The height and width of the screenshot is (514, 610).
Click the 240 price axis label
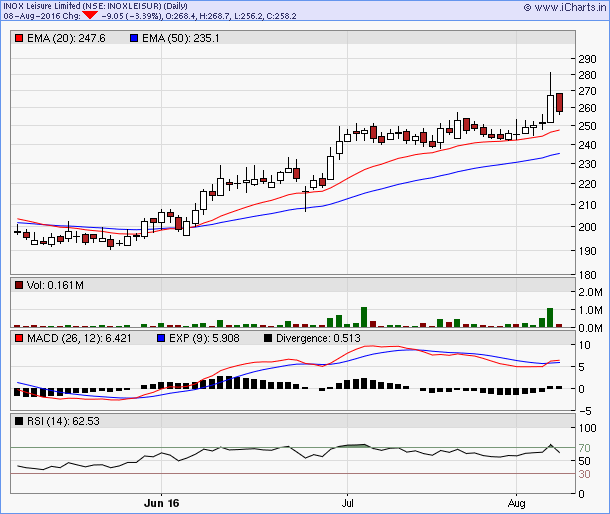587,145
